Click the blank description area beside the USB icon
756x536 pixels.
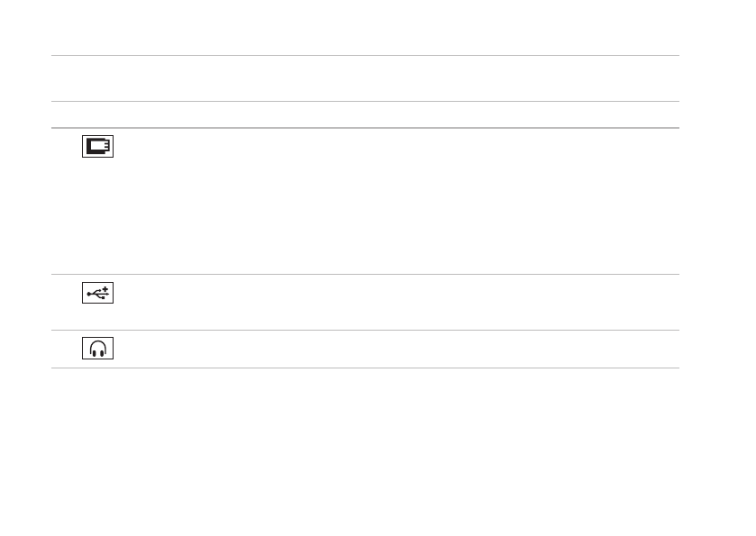click(396, 302)
